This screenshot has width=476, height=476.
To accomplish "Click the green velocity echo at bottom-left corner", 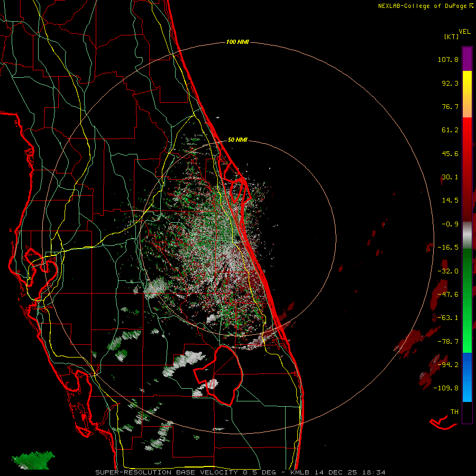I will pyautogui.click(x=33, y=461).
